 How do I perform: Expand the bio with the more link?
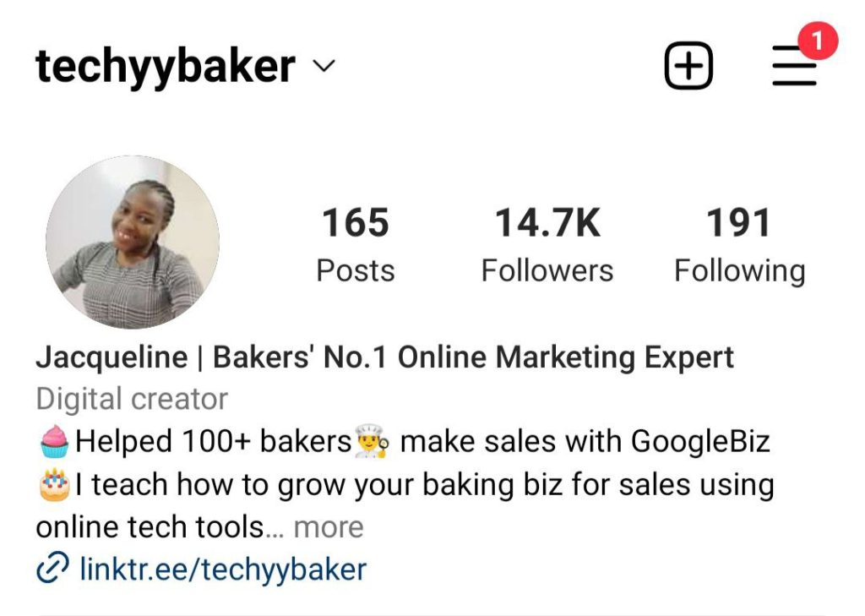coord(329,527)
